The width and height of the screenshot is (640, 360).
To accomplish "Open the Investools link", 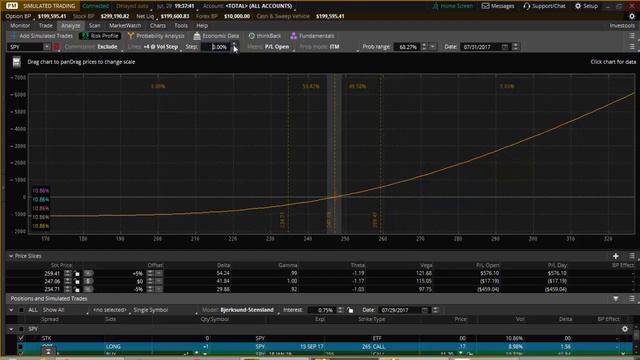I will point(622,25).
